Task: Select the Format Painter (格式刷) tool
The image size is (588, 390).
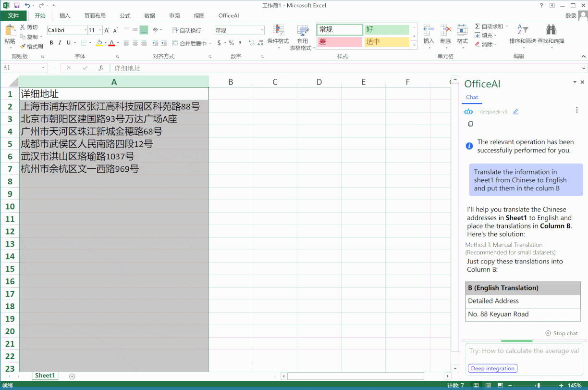Action: click(31, 47)
